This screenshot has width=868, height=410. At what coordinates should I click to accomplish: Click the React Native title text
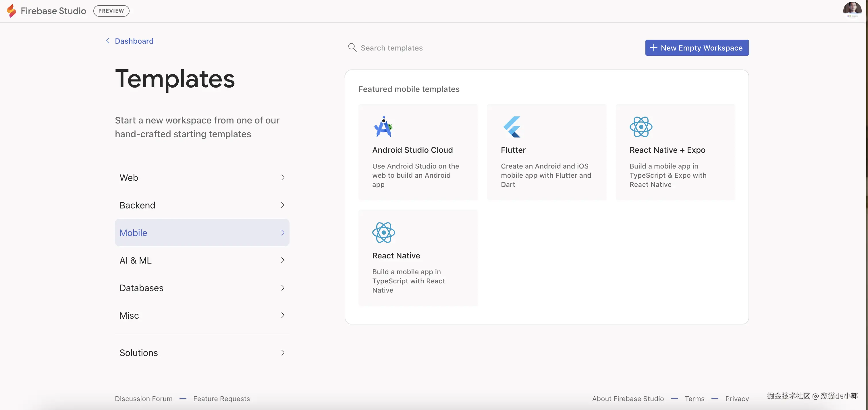click(396, 256)
